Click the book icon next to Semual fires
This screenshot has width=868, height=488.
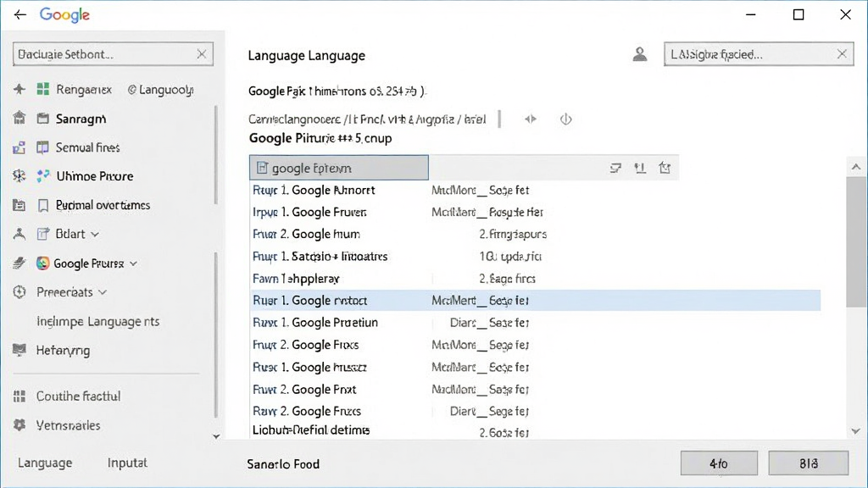pos(43,147)
